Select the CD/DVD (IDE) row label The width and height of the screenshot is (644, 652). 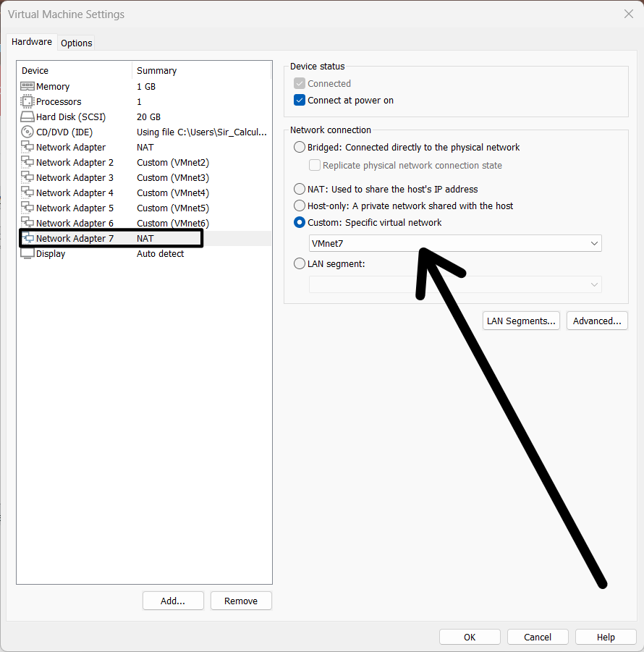tap(64, 132)
